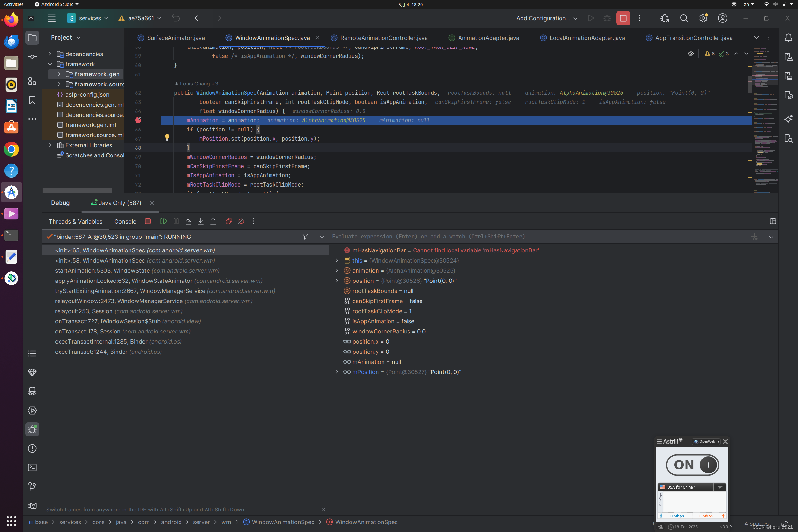Open Activities overview
798x532 pixels.
14,4
